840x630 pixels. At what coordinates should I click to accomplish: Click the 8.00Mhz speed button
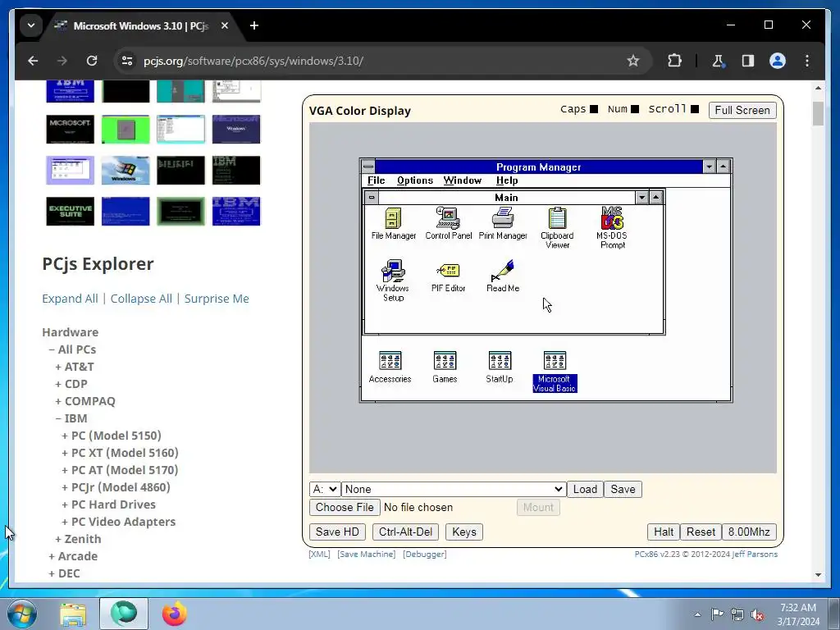749,532
